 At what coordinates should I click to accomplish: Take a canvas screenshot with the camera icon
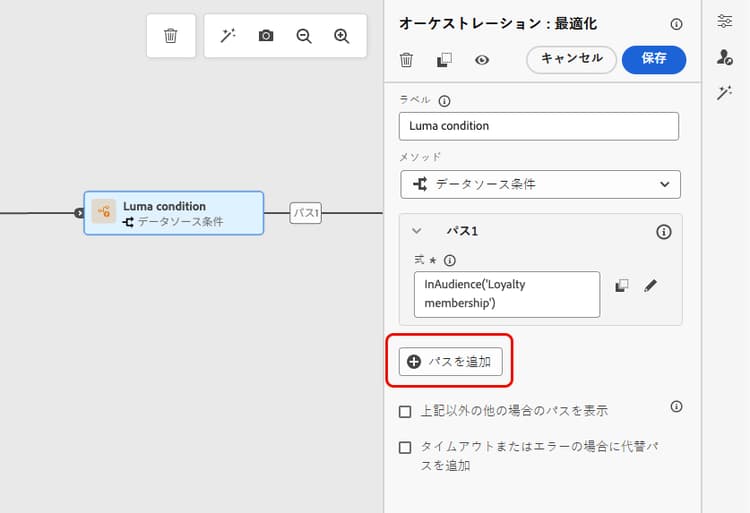(x=266, y=36)
